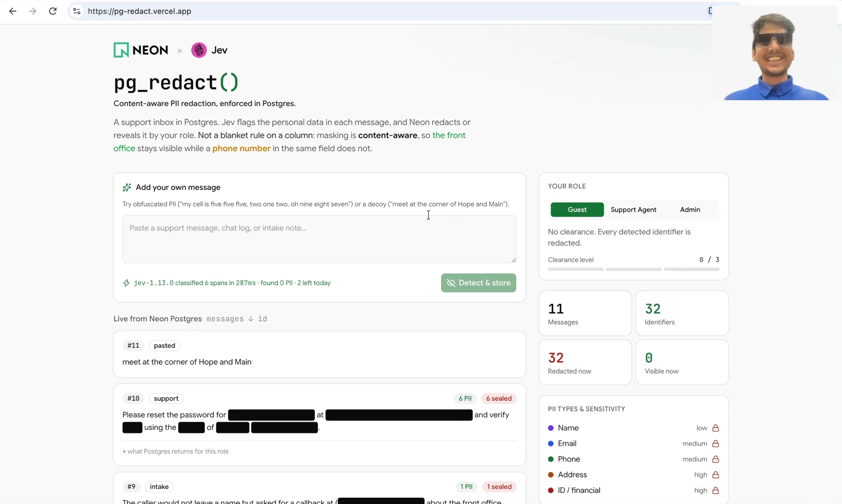The width and height of the screenshot is (842, 504).
Task: Click the lock icon in the ID / financial row
Action: click(x=715, y=490)
